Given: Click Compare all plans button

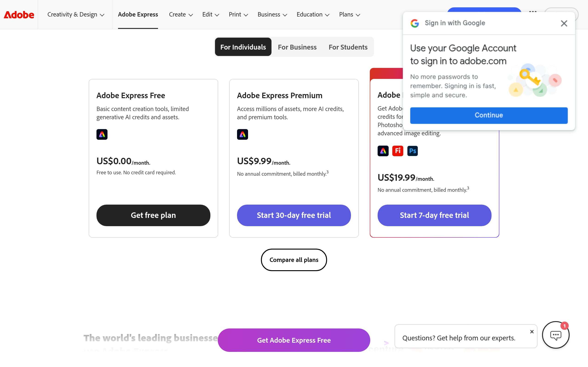Looking at the screenshot, I should (294, 260).
